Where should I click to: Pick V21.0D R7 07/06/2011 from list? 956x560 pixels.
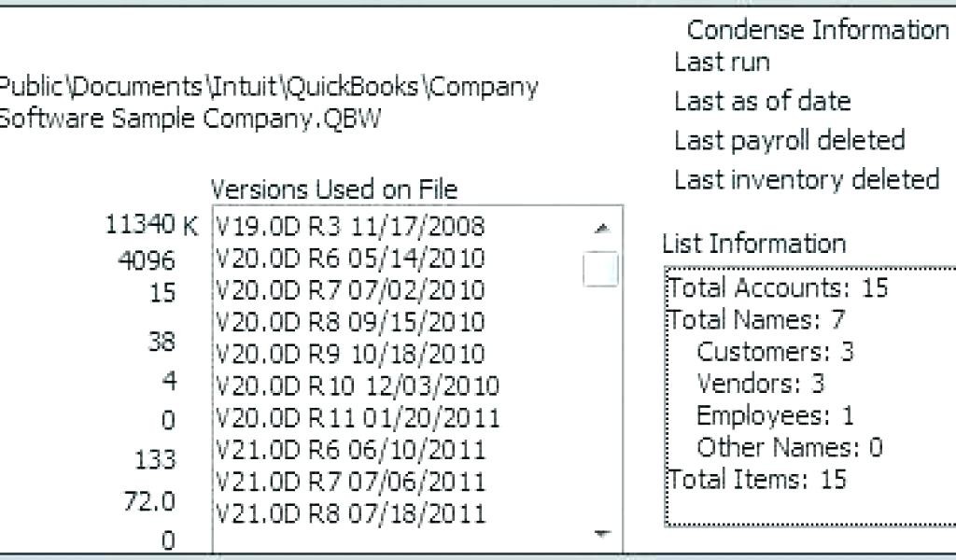coord(350,482)
